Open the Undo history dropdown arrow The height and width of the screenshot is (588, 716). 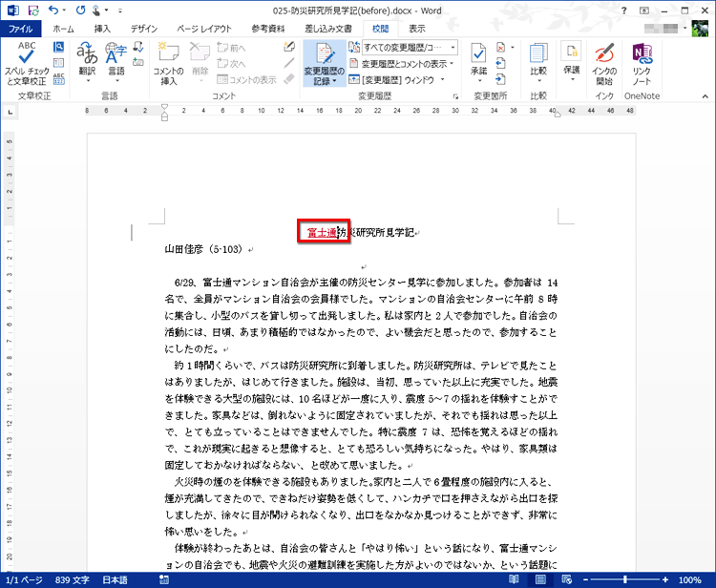64,10
